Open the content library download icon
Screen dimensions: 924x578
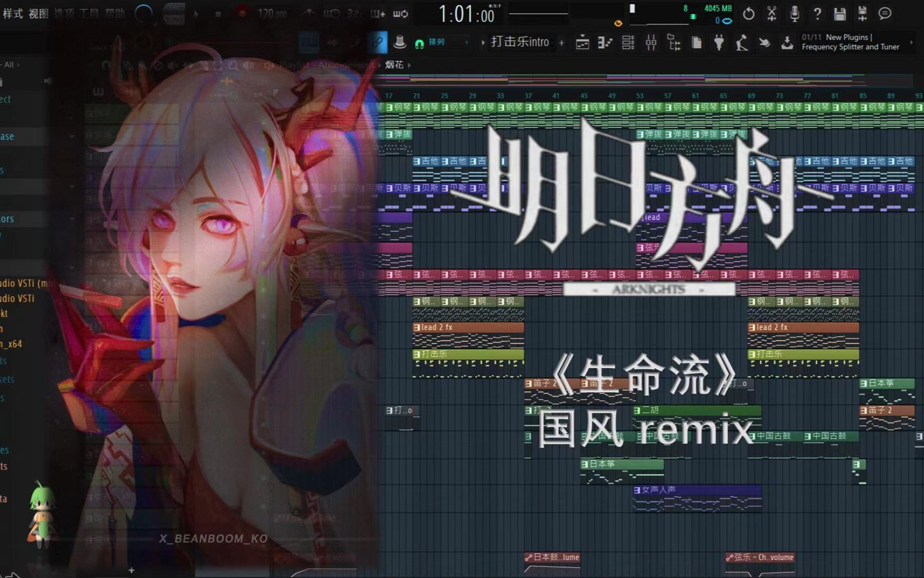(787, 43)
